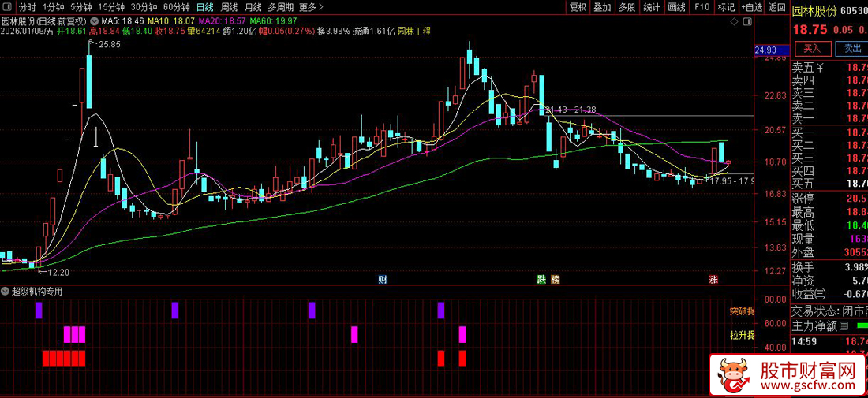This screenshot has width=868, height=398.
Task: Click the panel layout icon at top-left
Action: coord(8,7)
